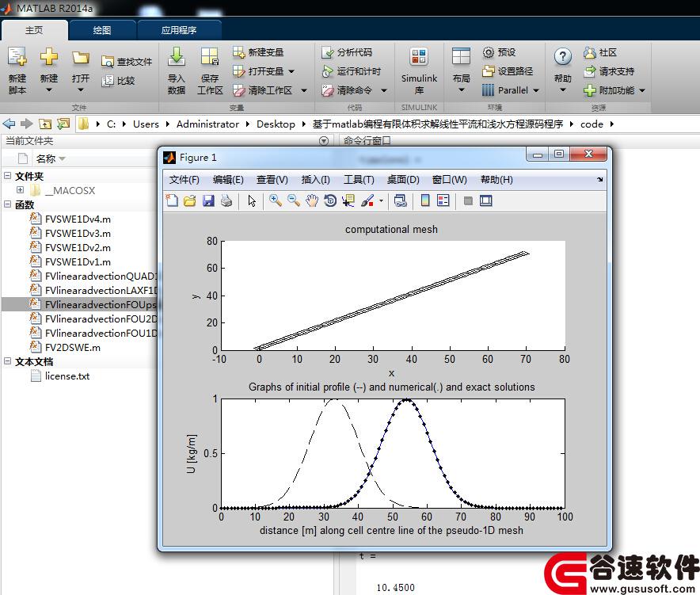Select file license.txt
Viewport: 700px width, 595px height.
(x=67, y=376)
